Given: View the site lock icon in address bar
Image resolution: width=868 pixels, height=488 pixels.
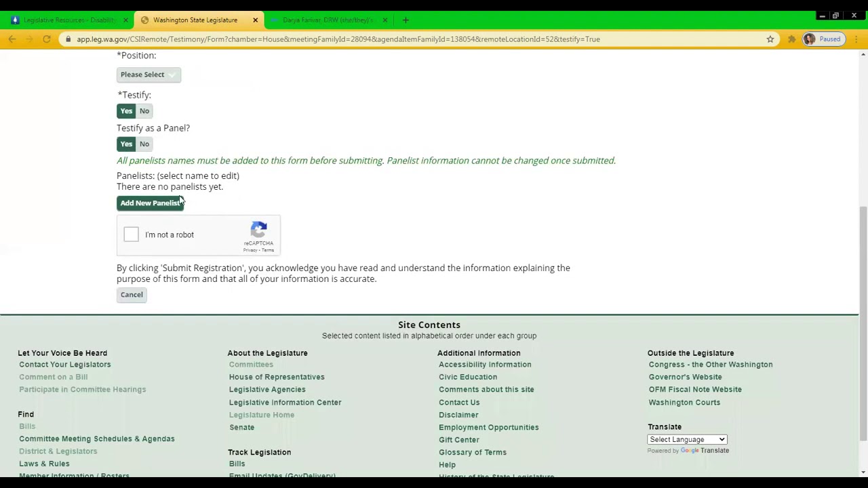Looking at the screenshot, I should tap(68, 39).
